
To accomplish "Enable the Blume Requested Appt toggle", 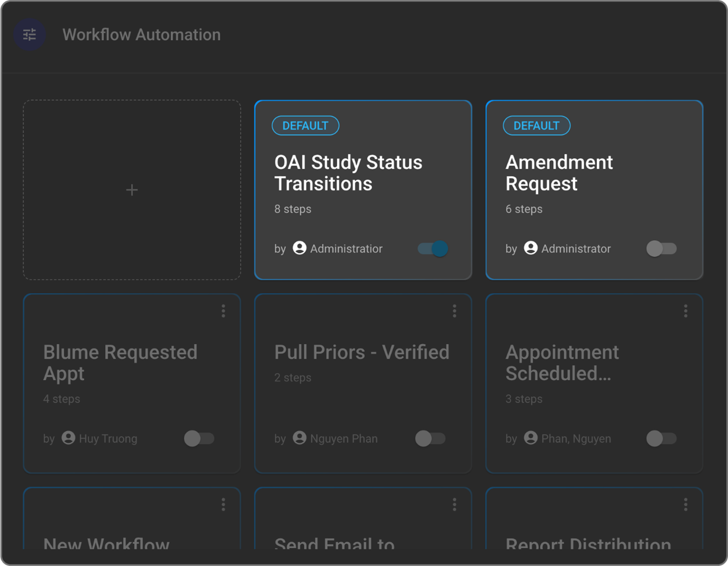I will (199, 439).
